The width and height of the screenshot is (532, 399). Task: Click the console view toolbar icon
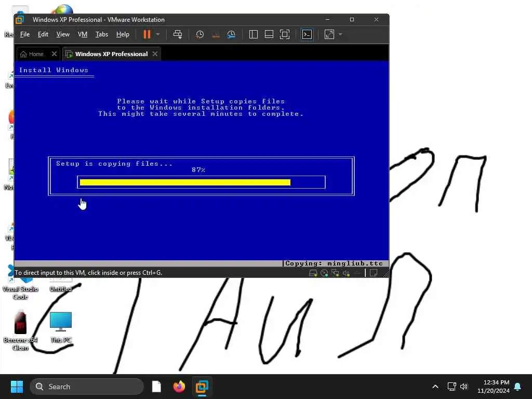tap(307, 34)
